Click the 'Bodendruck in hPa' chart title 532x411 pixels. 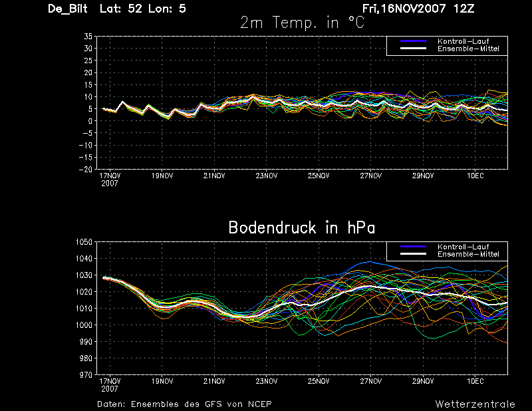click(302, 227)
